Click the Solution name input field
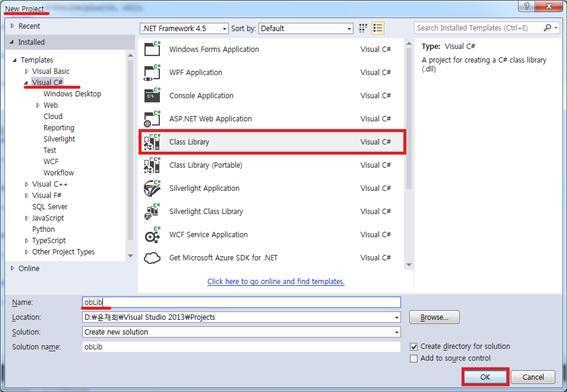 pyautogui.click(x=241, y=347)
